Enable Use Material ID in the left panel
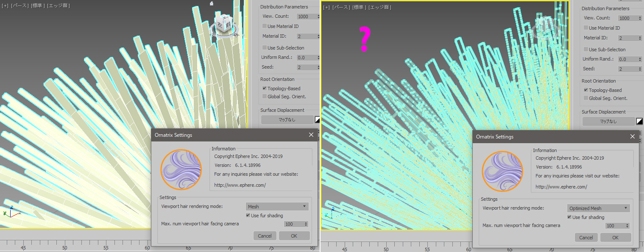Viewport: 644px width, 252px height. 265,26
